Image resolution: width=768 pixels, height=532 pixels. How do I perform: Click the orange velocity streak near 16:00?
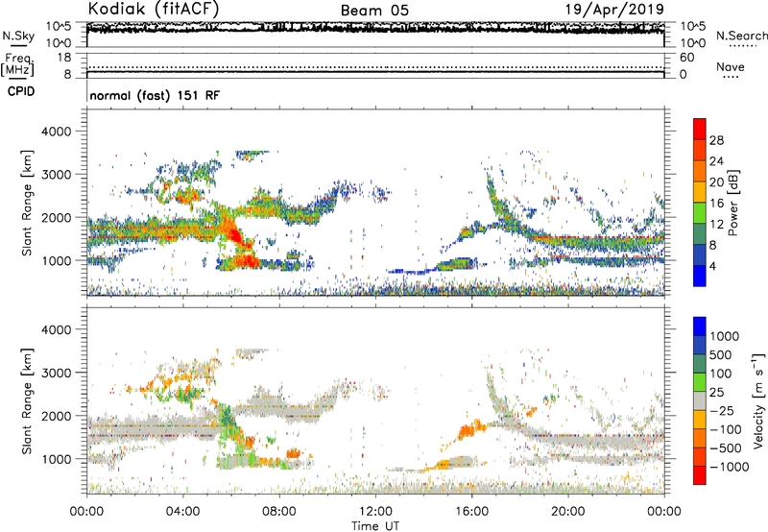coord(471,429)
